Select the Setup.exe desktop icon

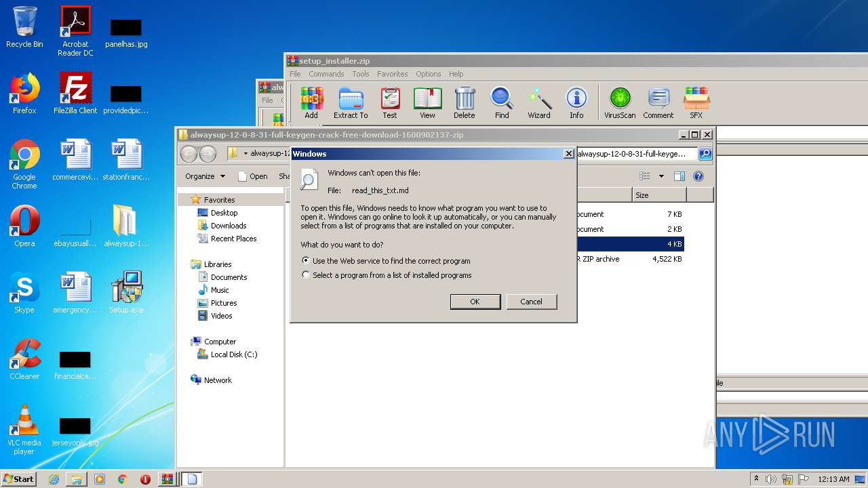(126, 293)
